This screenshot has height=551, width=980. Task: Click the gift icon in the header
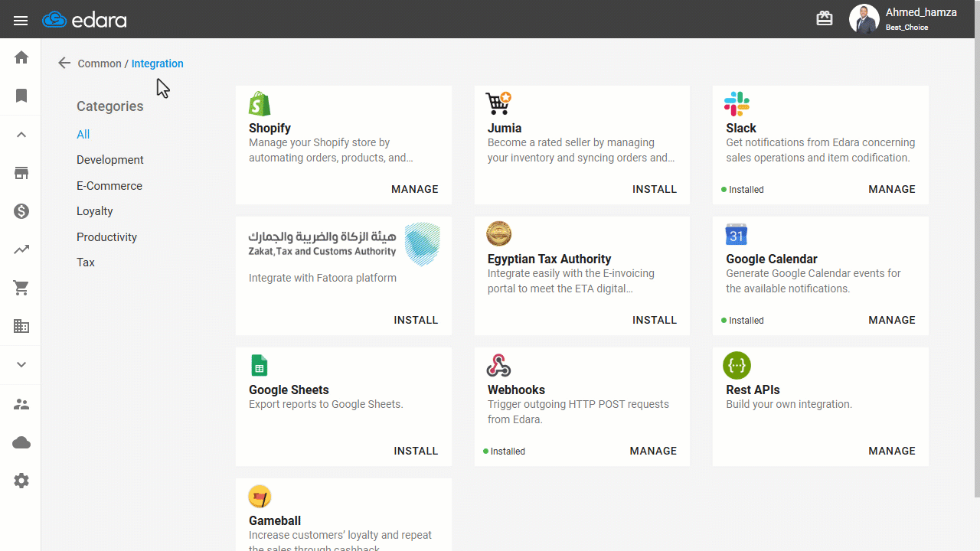(x=825, y=18)
